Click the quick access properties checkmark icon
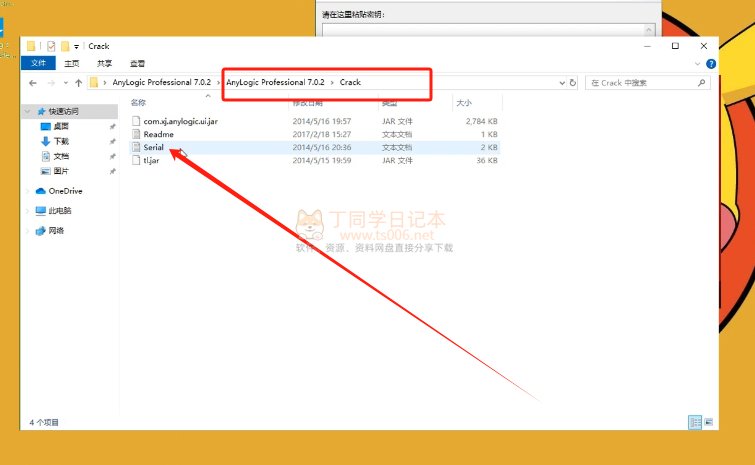The width and height of the screenshot is (755, 465). (51, 46)
